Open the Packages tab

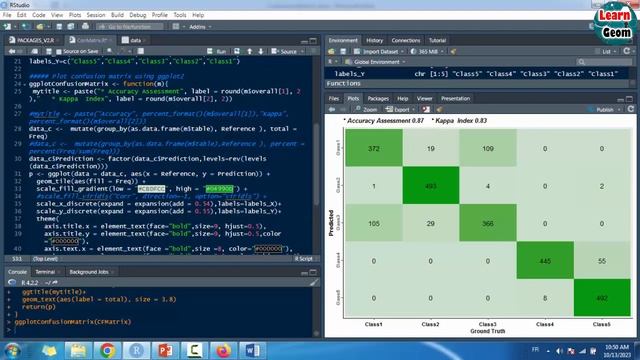pyautogui.click(x=378, y=98)
